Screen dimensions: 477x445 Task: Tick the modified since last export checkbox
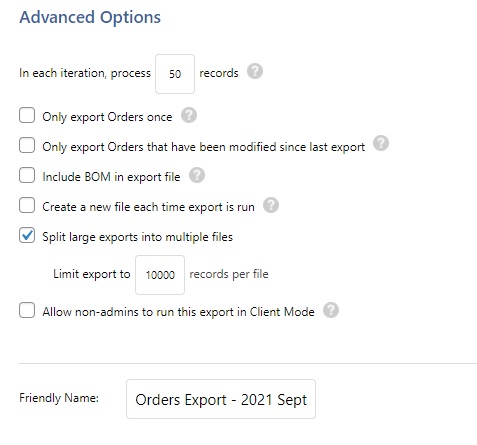(x=27, y=145)
